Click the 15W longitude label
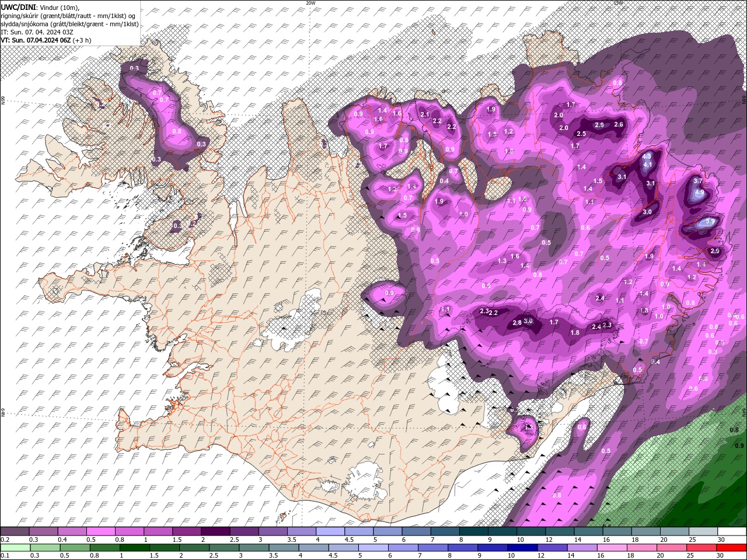Viewport: 747px width, 560px height. pyautogui.click(x=618, y=3)
